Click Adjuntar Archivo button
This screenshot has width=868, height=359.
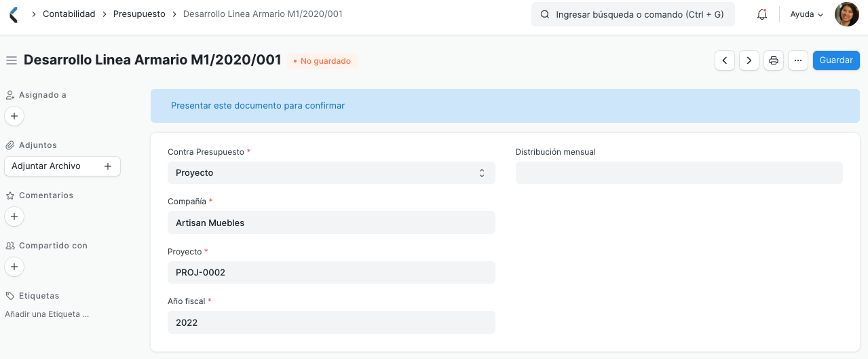tap(62, 166)
